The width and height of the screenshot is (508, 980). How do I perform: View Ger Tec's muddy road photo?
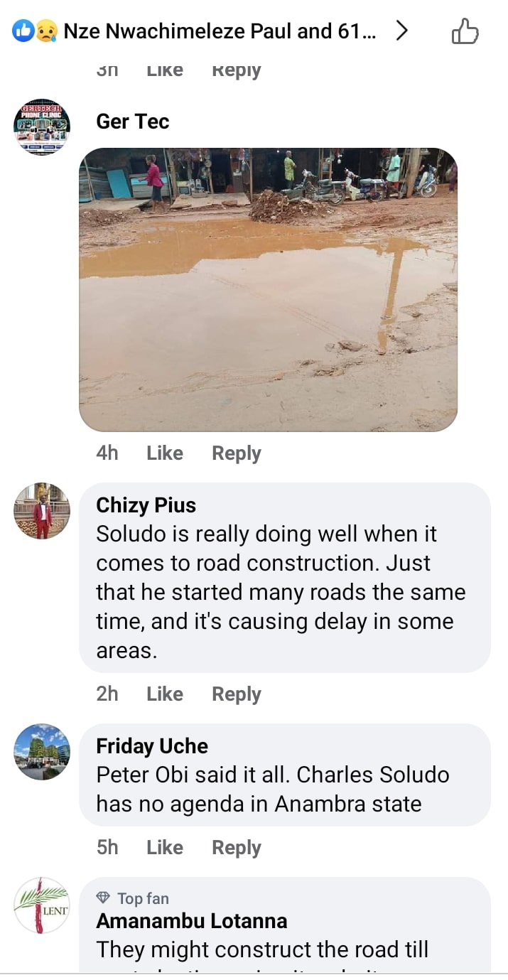tap(268, 289)
